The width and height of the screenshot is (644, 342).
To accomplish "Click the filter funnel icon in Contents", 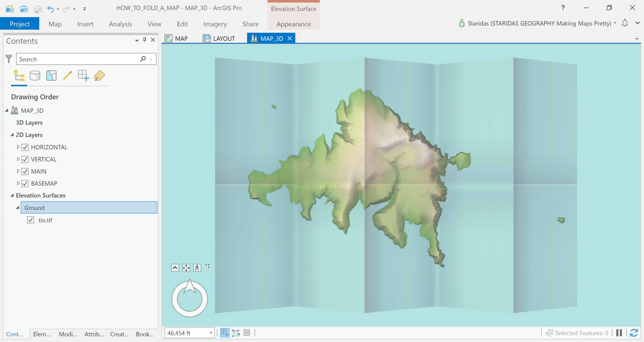I will (9, 59).
